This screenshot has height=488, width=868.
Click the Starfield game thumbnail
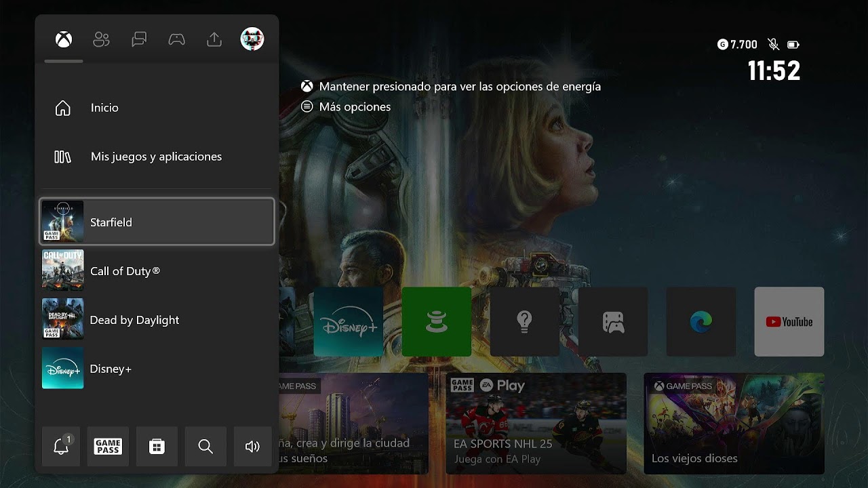tap(62, 222)
